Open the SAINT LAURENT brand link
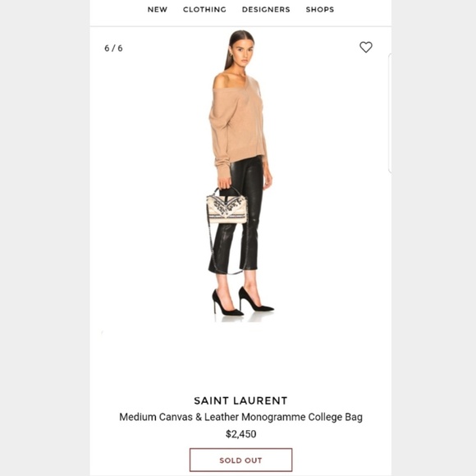476x476 pixels. [240, 400]
